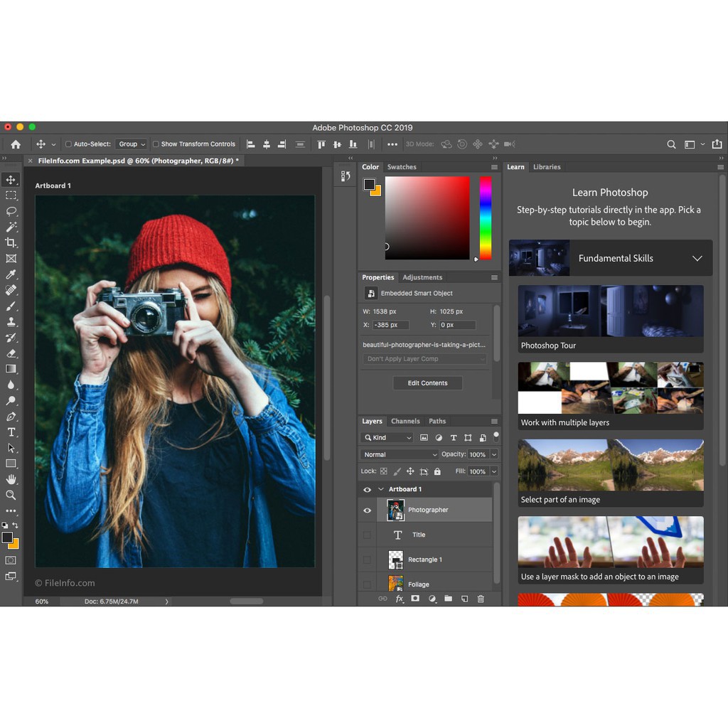This screenshot has width=728, height=728.
Task: Collapse the Fundamental Skills section
Action: (x=697, y=258)
